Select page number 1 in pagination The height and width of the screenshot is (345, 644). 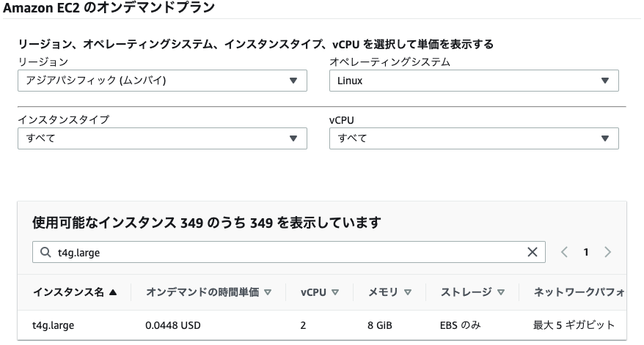tap(586, 252)
